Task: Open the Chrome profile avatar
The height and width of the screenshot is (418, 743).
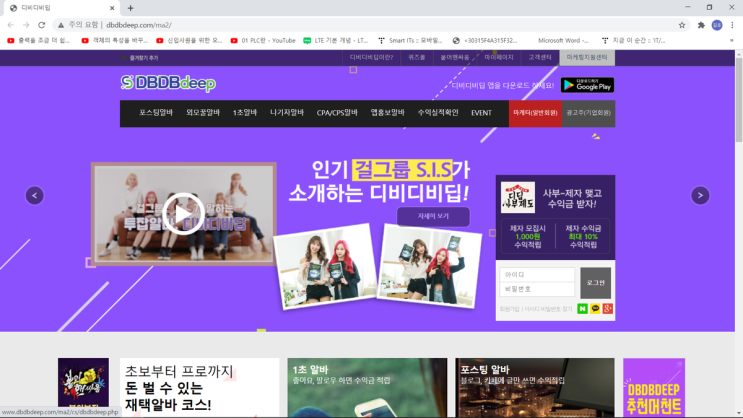Action: tap(717, 25)
